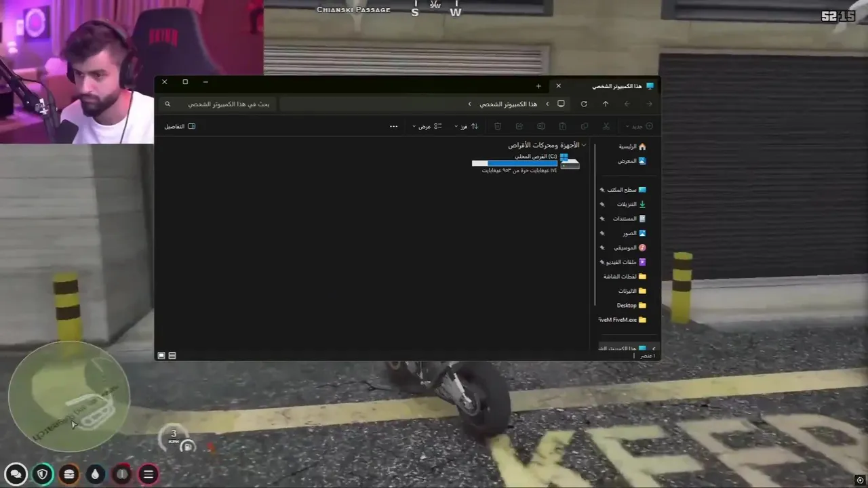This screenshot has height=488, width=868.
Task: Click the fuel pump gauge icon
Action: 188,447
